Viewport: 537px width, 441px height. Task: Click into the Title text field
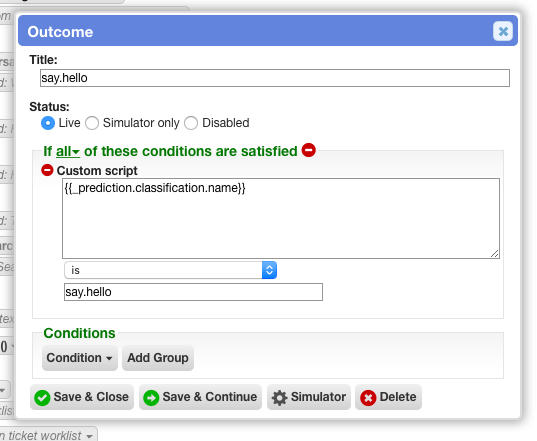click(275, 78)
